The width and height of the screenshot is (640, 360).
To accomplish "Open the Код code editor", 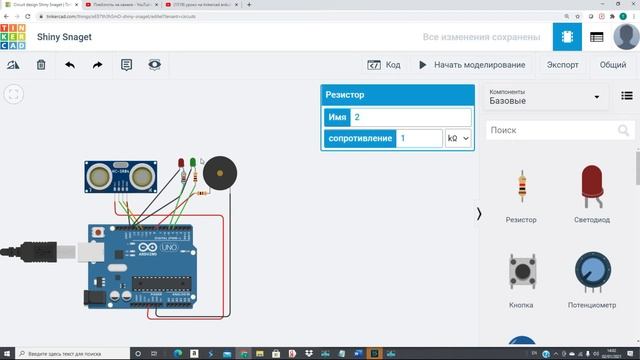I will [x=384, y=65].
